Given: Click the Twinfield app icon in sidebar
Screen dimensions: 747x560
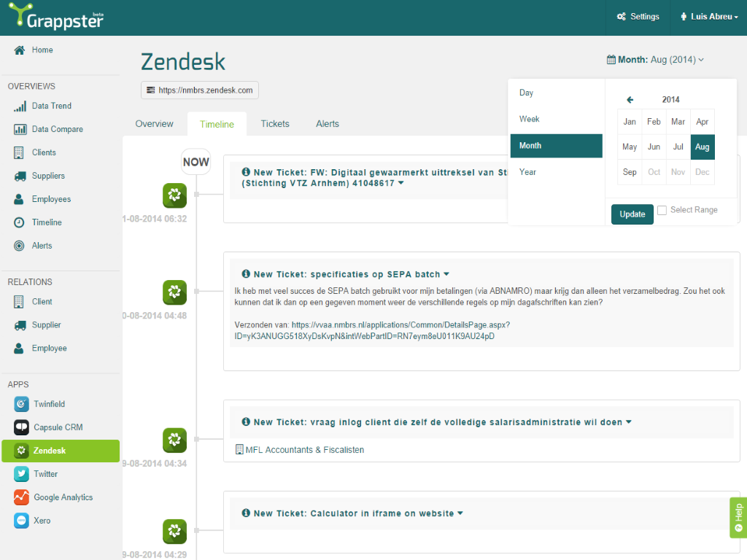Looking at the screenshot, I should [x=21, y=404].
